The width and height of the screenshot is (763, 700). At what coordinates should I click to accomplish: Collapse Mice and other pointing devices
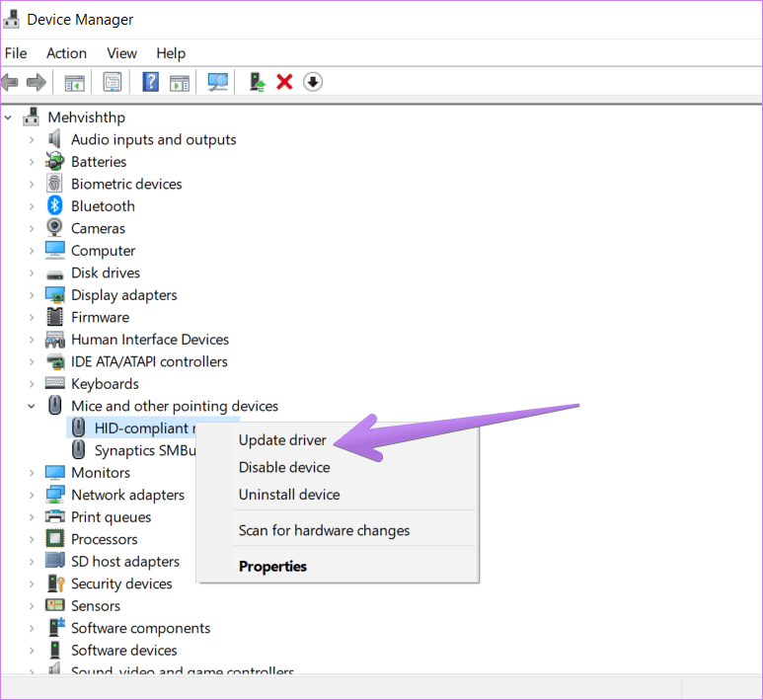[x=32, y=406]
